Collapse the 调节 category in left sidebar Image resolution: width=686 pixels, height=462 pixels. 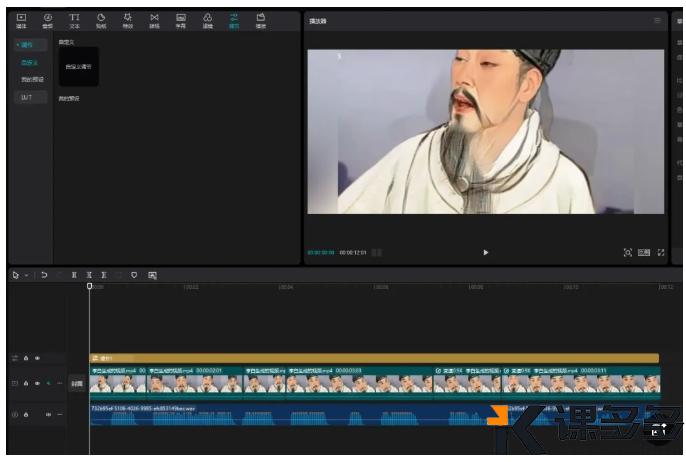point(27,45)
